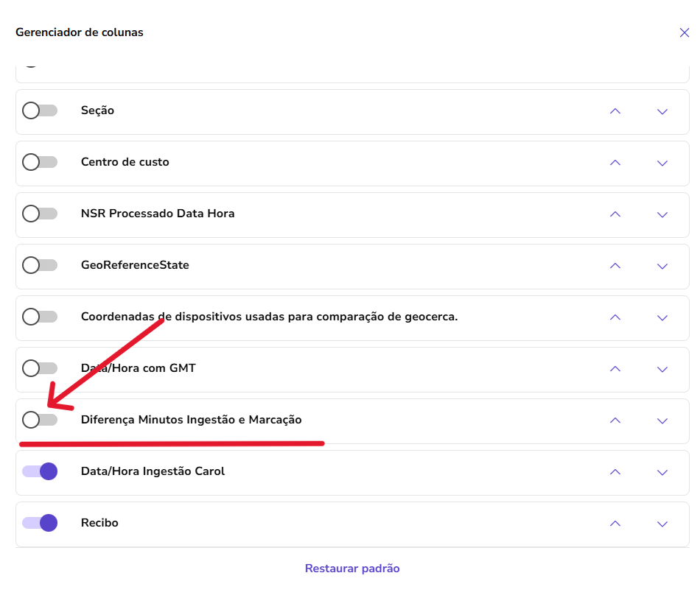700x598 pixels.
Task: Move Recibo column up
Action: pos(615,524)
